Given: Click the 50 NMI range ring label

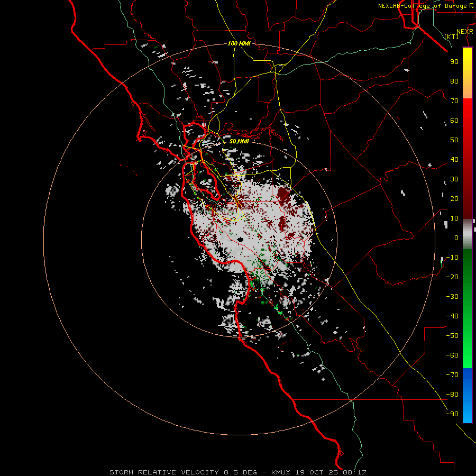Looking at the screenshot, I should click(239, 141).
